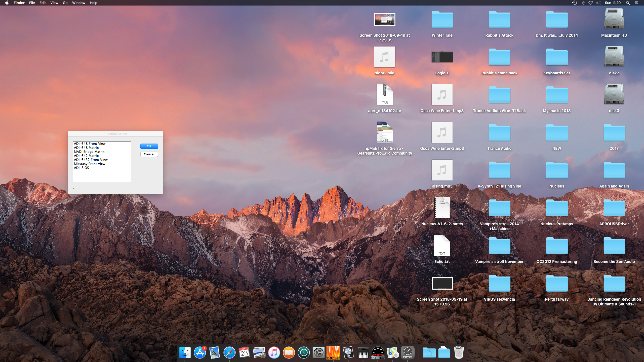This screenshot has width=644, height=362.
Task: Open the Go menu in menu bar
Action: point(65,3)
